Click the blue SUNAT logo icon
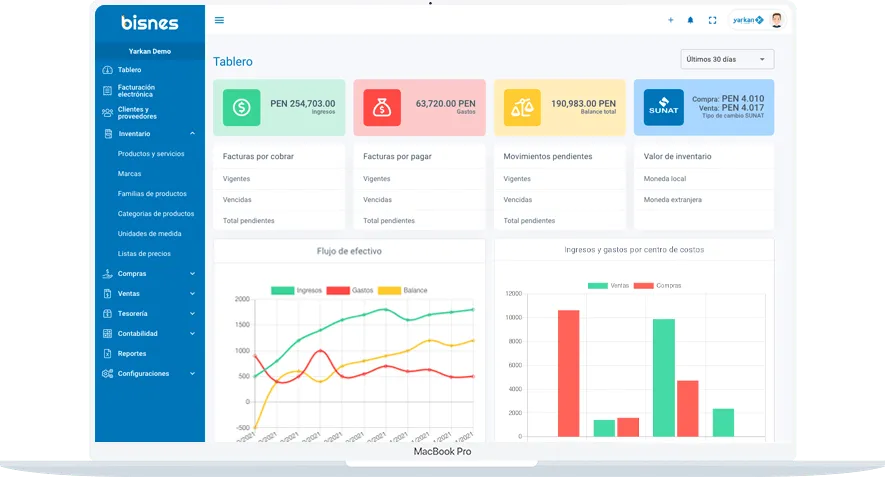Image resolution: width=885 pixels, height=477 pixels. click(663, 107)
